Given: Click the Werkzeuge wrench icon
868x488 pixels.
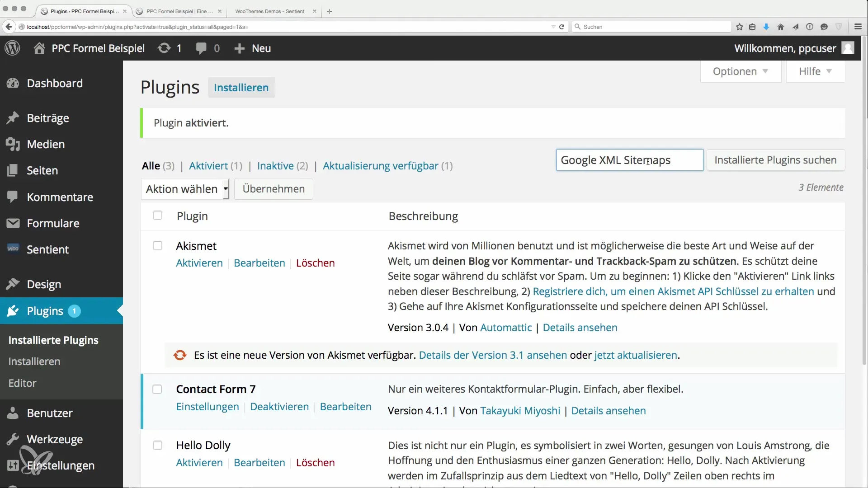Looking at the screenshot, I should tap(13, 439).
